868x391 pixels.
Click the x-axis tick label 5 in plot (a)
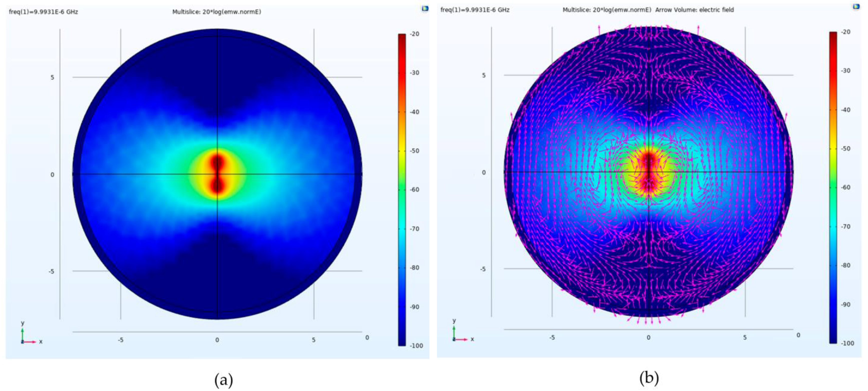[x=313, y=340]
